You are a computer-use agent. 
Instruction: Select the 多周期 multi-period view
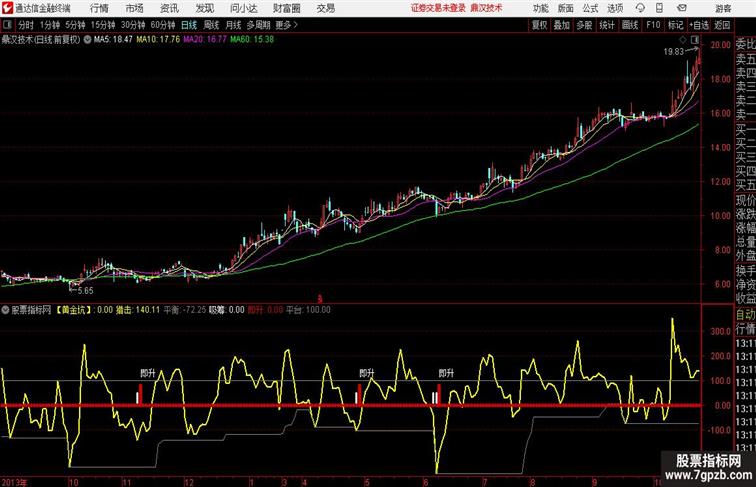[x=258, y=25]
